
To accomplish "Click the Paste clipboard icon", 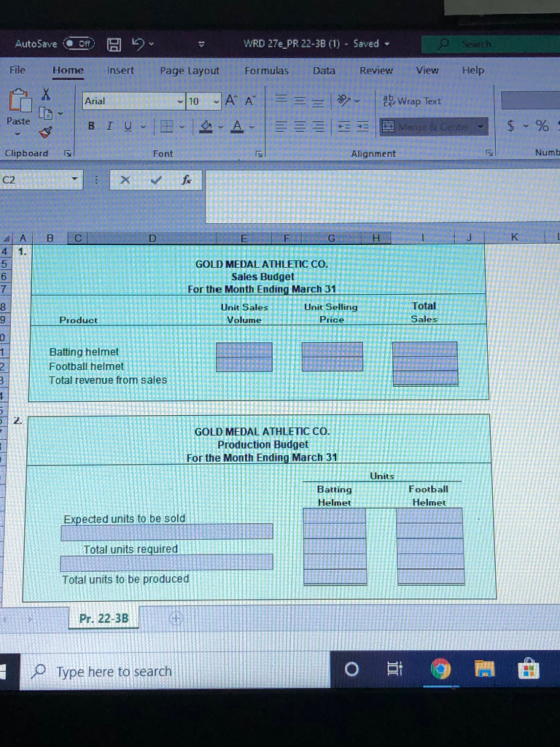I will tap(20, 101).
